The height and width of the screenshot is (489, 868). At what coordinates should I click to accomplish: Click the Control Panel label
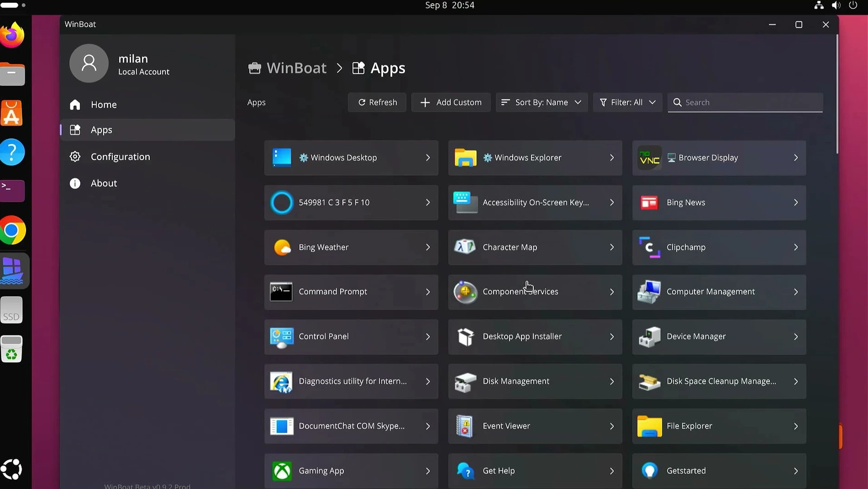click(323, 336)
